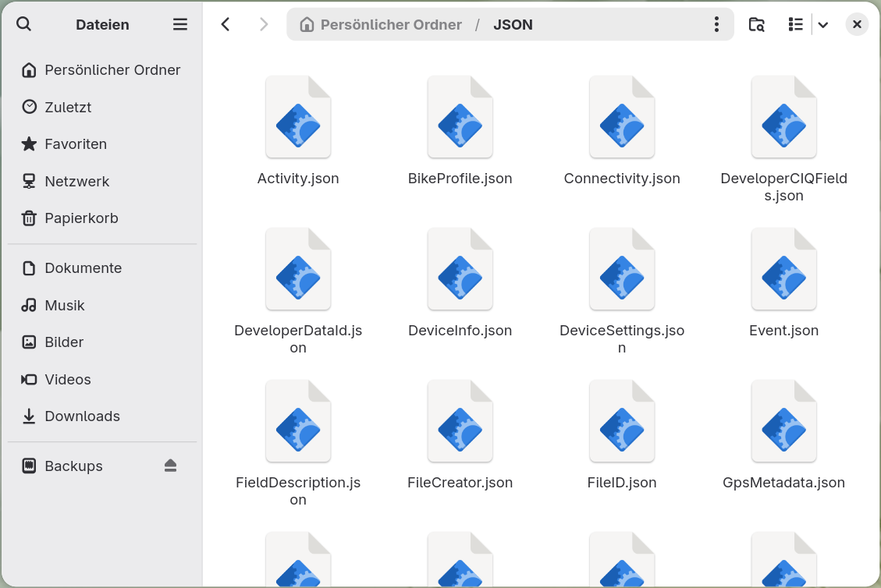Eject the Backups drive
Viewport: 881px width, 588px height.
171,466
